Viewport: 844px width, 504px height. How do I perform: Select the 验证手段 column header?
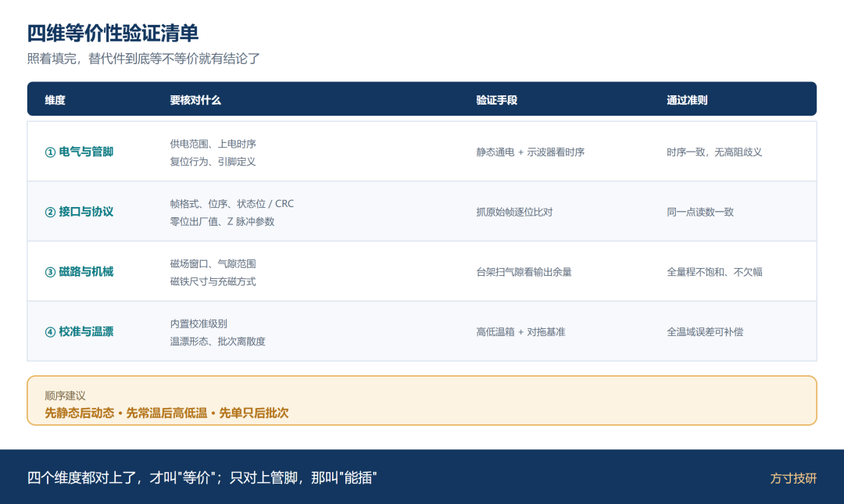coord(496,100)
